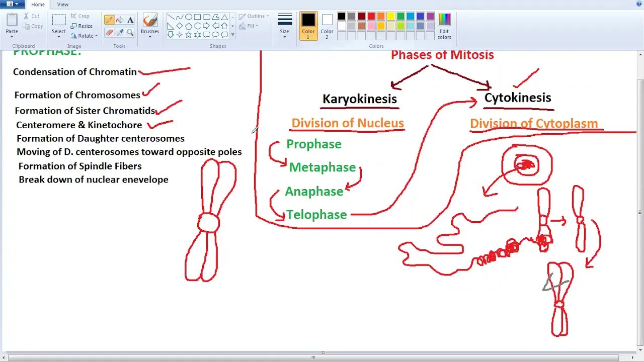The height and width of the screenshot is (362, 644).
Task: Select the Eraser tool
Action: [x=109, y=33]
